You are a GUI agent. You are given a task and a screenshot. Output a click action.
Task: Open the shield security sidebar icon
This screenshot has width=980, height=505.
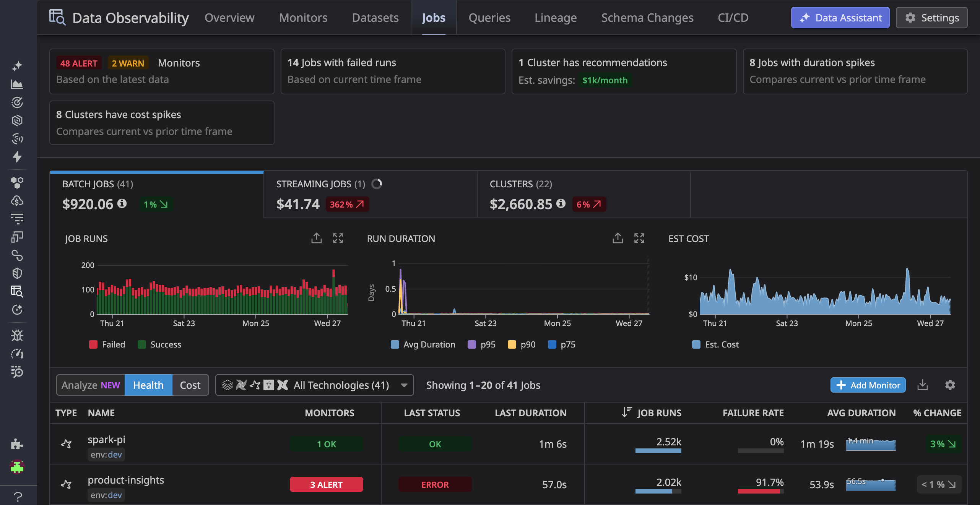17,273
